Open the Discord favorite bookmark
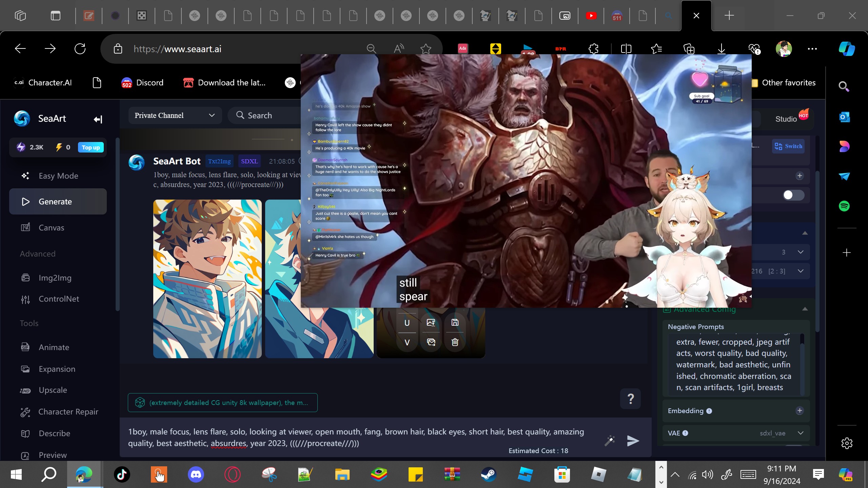The width and height of the screenshot is (868, 488). [142, 83]
